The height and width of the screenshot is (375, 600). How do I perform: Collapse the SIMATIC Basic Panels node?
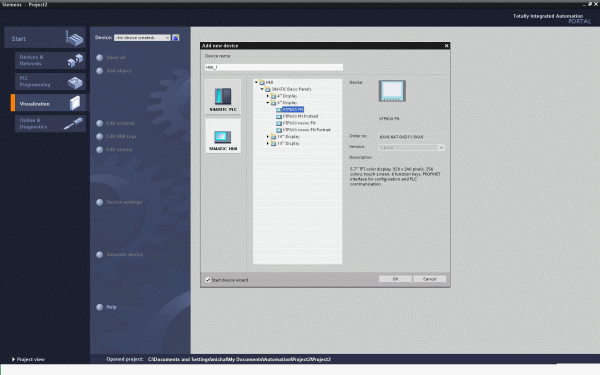(262, 89)
